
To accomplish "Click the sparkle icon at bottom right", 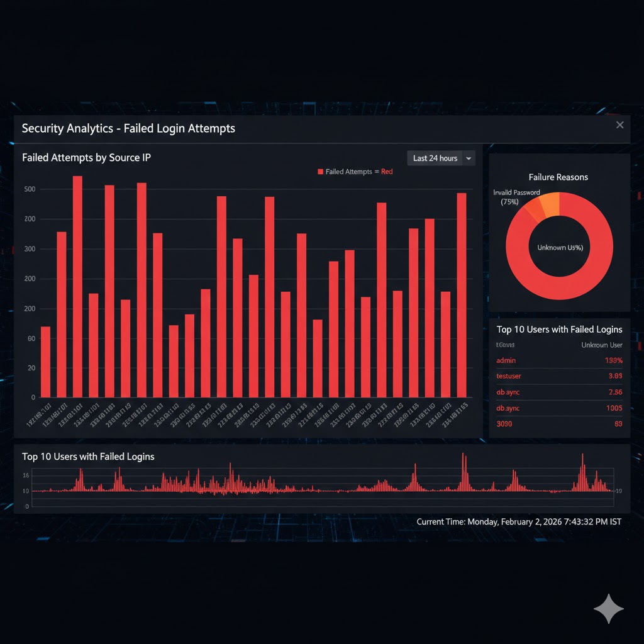I will click(x=609, y=608).
